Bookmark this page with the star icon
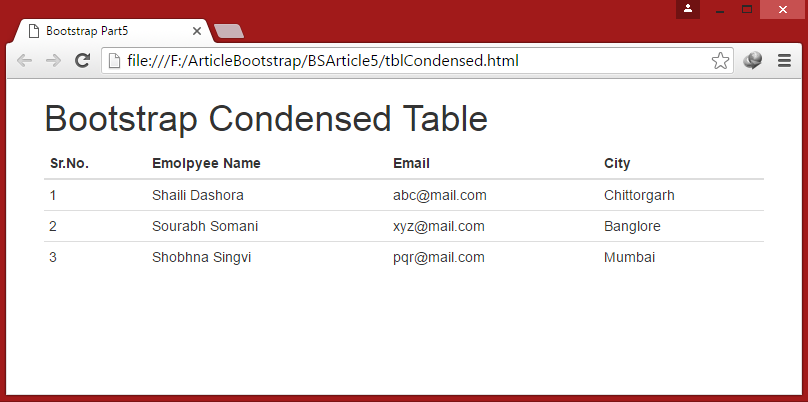This screenshot has height=402, width=808. tap(720, 61)
